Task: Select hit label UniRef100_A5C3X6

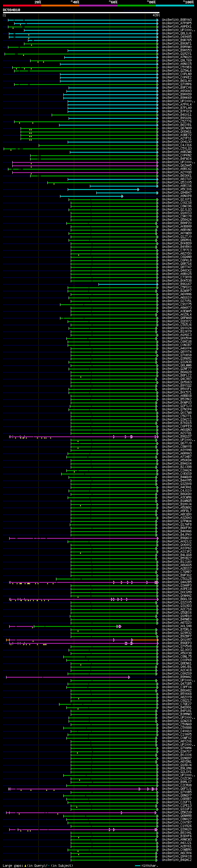Action: click(177, 189)
